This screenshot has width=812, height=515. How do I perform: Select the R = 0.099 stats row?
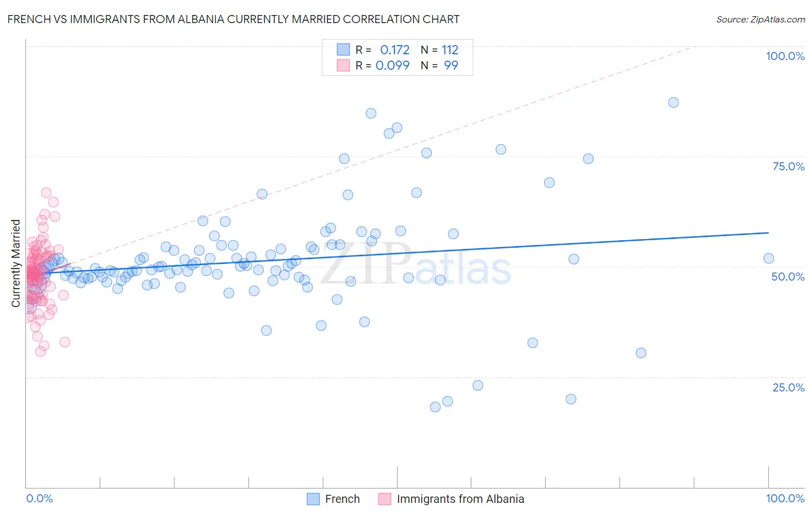pos(397,65)
